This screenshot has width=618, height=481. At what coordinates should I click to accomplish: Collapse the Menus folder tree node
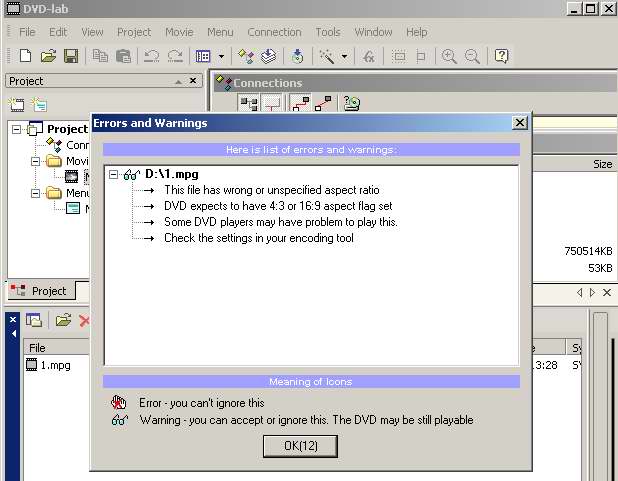point(35,193)
